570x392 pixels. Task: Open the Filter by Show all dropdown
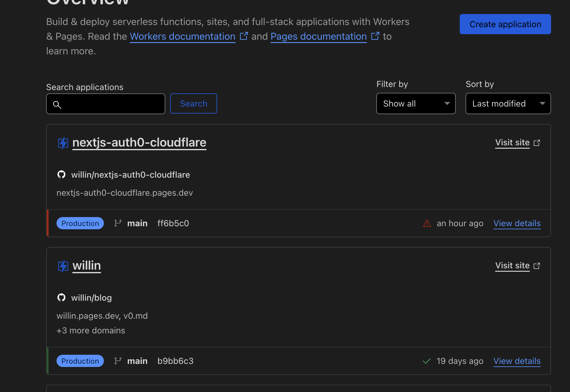tap(416, 104)
